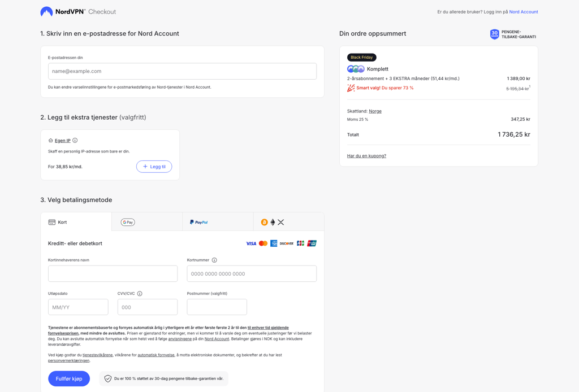The width and height of the screenshot is (579, 392).
Task: Open the personvernerklæringen link
Action: click(x=68, y=361)
